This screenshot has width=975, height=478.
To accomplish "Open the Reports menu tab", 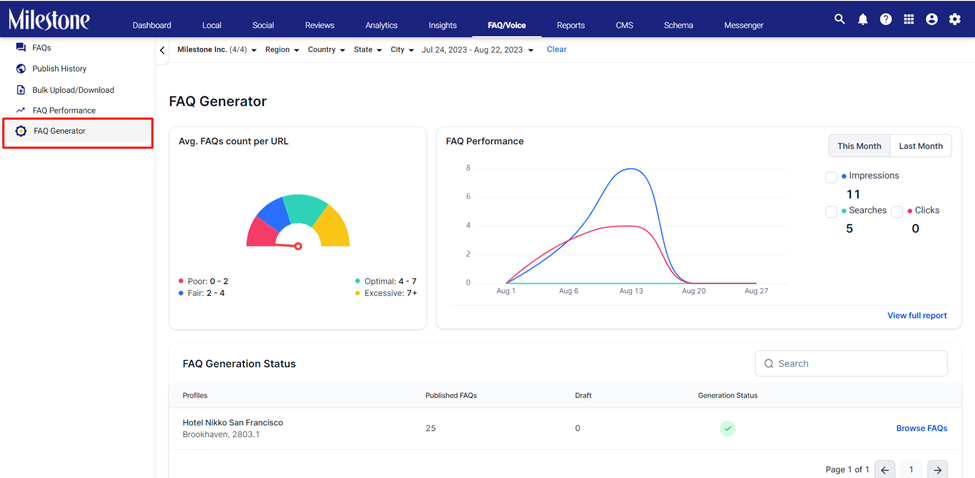I will 571,25.
